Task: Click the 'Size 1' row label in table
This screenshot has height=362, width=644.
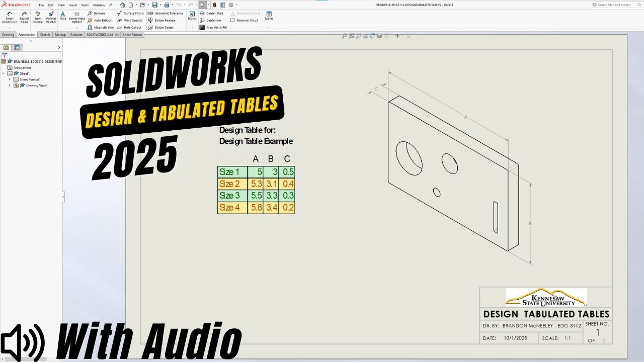Action: [232, 172]
